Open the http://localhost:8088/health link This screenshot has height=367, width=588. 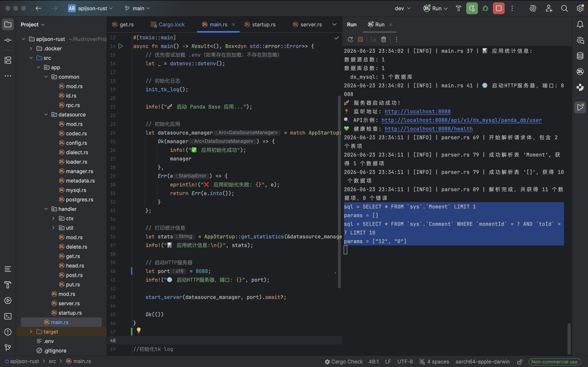[428, 129]
